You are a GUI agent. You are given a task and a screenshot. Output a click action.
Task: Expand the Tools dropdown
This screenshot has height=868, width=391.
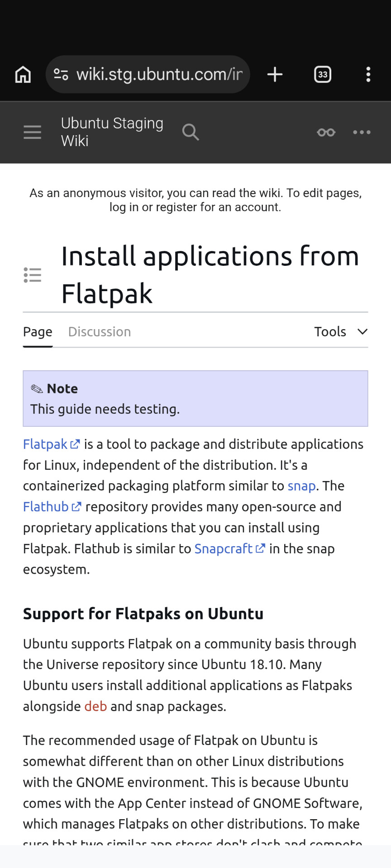click(x=341, y=332)
